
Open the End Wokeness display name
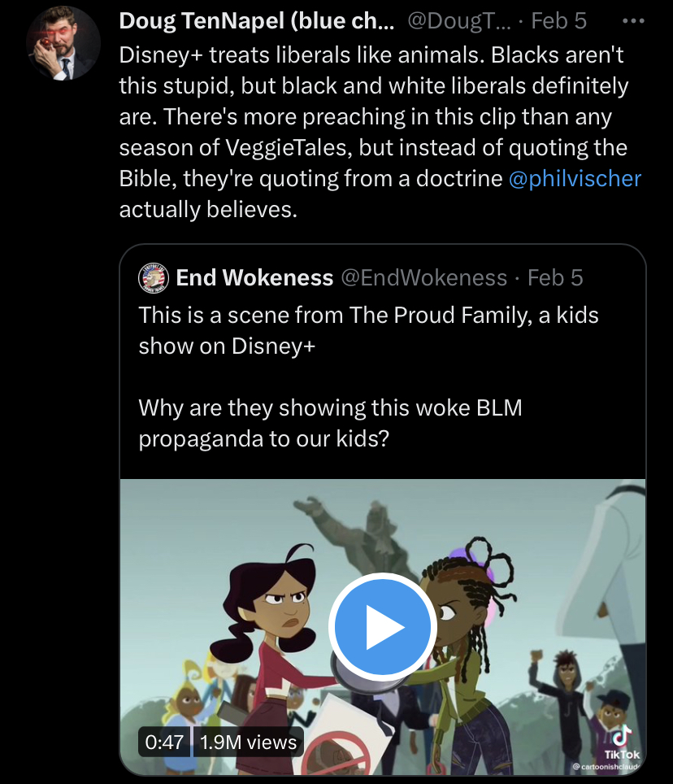254,277
